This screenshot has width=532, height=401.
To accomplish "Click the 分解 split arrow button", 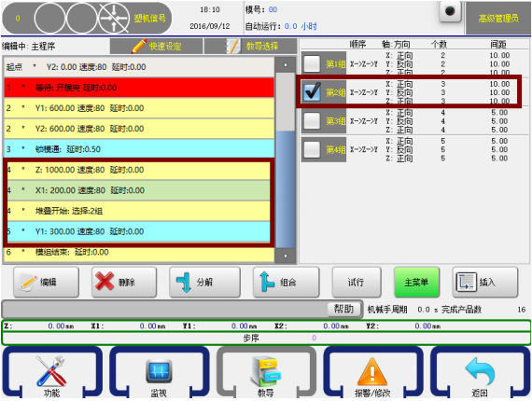I will pyautogui.click(x=204, y=282).
